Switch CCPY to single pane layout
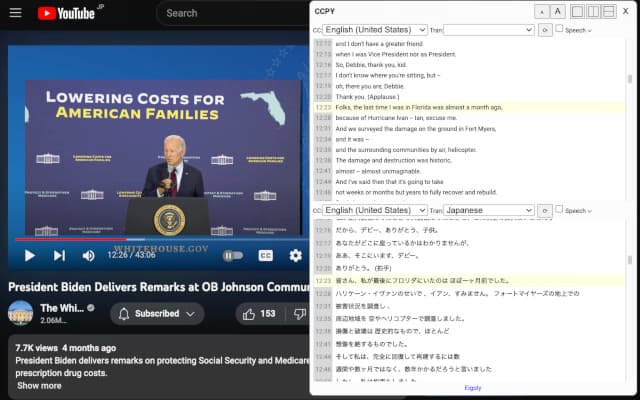Image resolution: width=640 pixels, height=400 pixels. coord(577,11)
